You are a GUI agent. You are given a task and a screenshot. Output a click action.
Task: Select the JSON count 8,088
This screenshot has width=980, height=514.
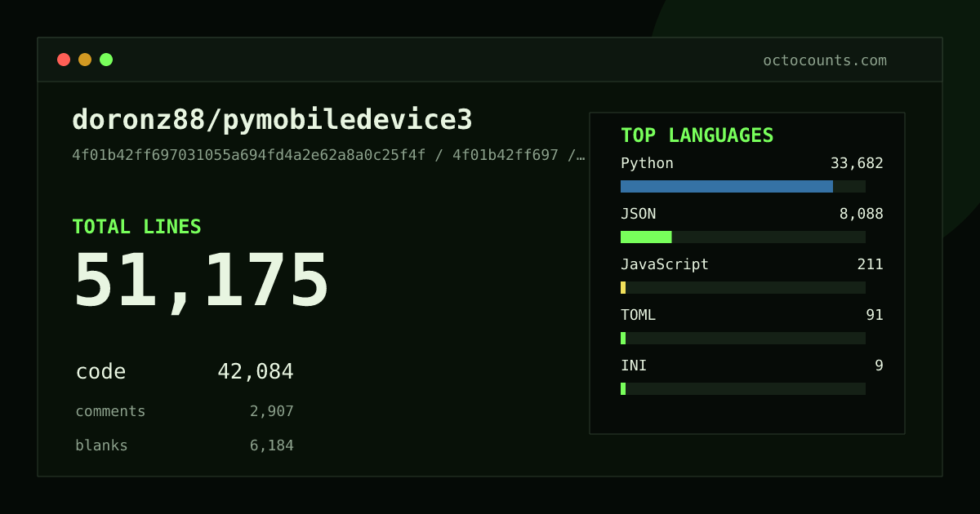click(x=862, y=214)
